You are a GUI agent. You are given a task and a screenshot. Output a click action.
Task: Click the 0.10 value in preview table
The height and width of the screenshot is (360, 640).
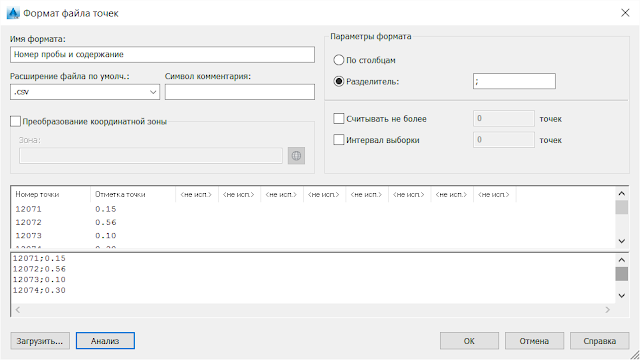(x=106, y=236)
